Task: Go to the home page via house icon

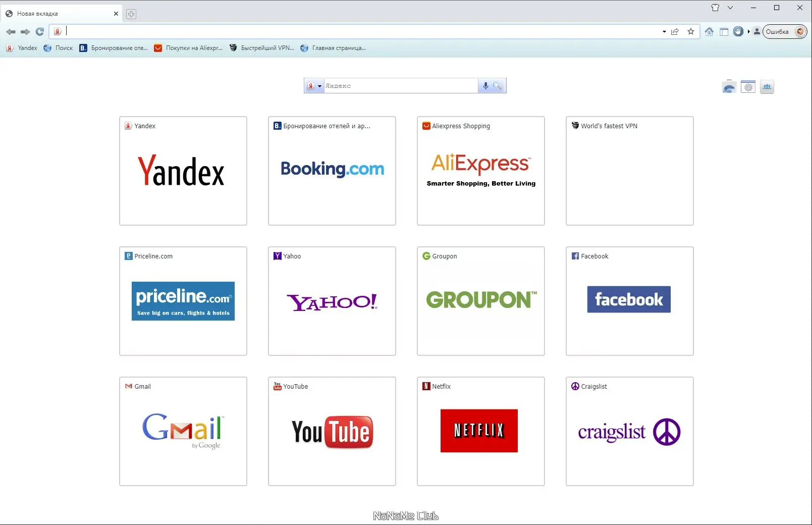Action: click(709, 32)
